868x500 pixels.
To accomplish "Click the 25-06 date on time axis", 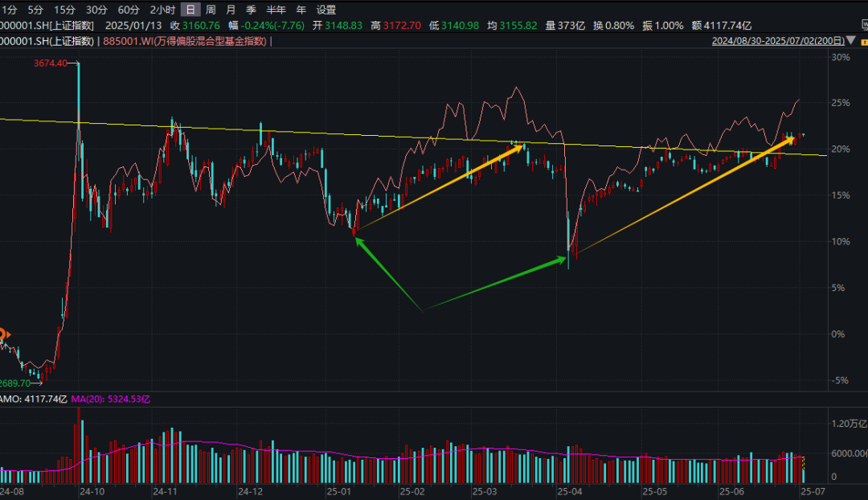I will coord(732,492).
